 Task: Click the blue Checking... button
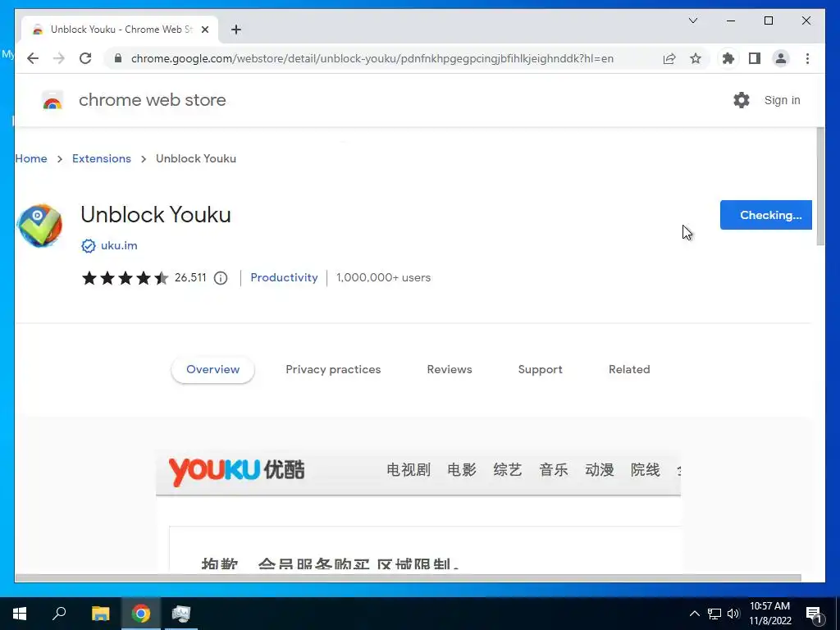pyautogui.click(x=765, y=215)
